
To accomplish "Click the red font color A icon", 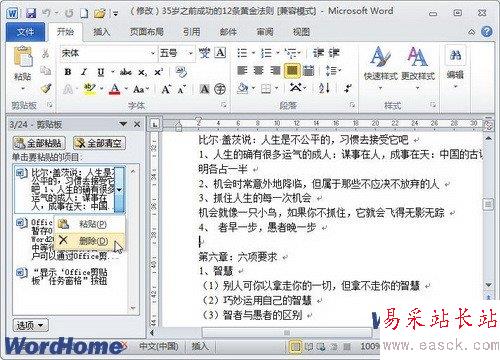I will [x=115, y=89].
